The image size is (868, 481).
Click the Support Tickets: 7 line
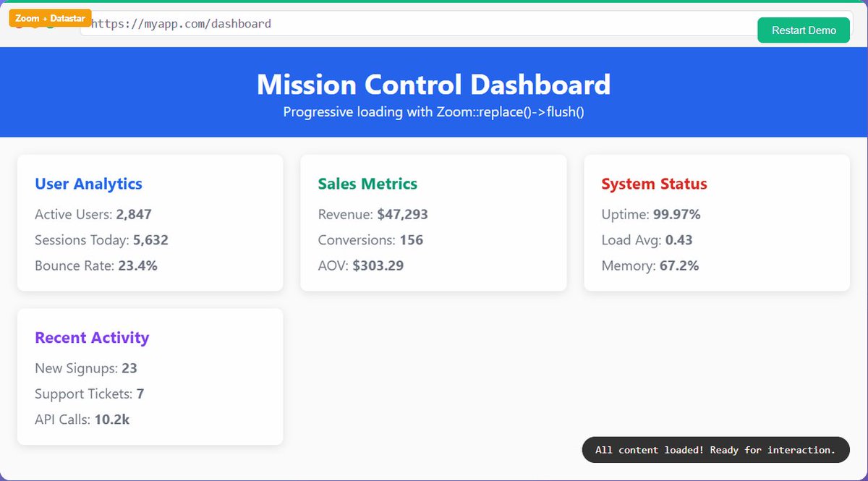(x=90, y=394)
